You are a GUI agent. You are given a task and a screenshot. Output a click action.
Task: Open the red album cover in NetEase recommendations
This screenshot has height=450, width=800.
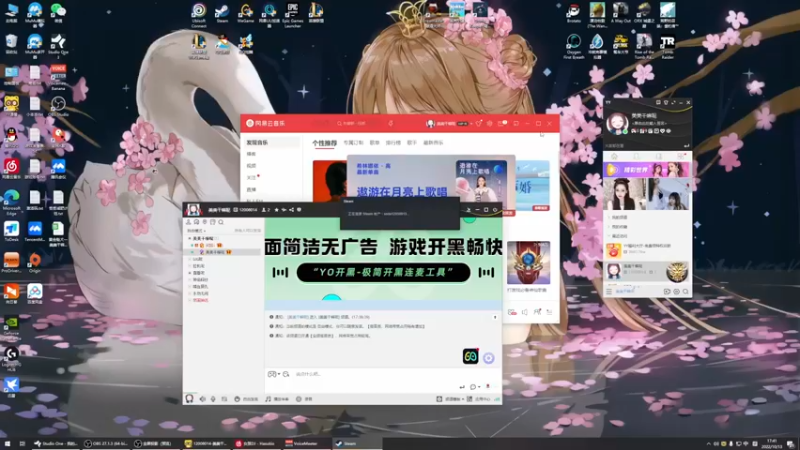tap(330, 181)
